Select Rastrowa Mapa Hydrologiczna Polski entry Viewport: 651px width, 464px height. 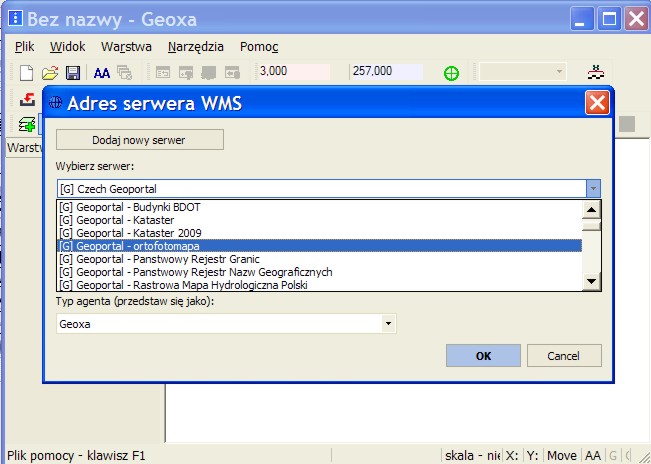click(x=319, y=285)
